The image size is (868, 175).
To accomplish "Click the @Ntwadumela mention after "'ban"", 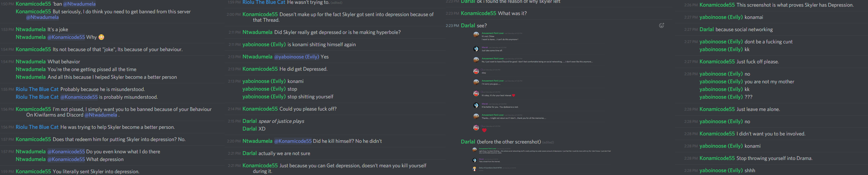I will click(79, 4).
